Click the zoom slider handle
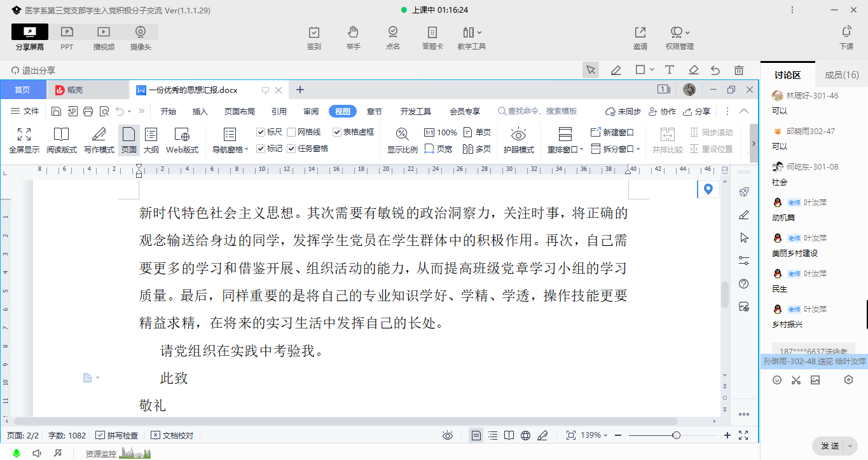Screen dimensions: 868x460 coord(676,435)
